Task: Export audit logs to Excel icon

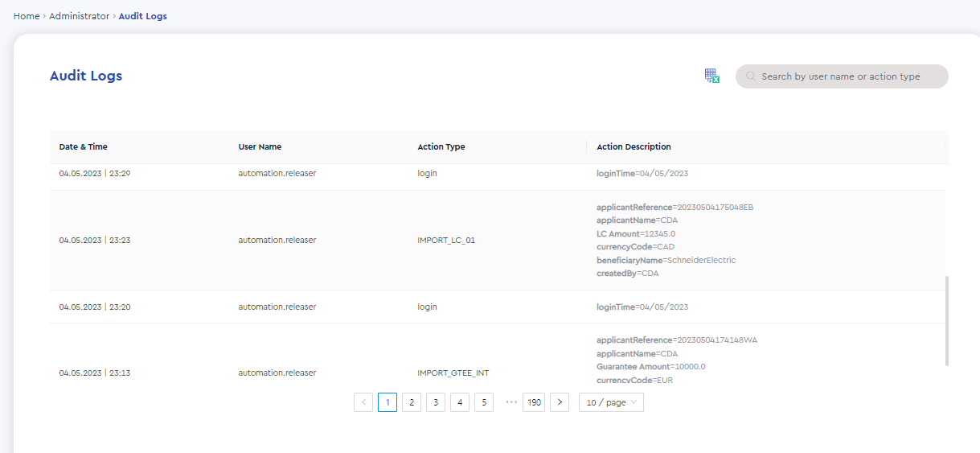Action: coord(711,76)
